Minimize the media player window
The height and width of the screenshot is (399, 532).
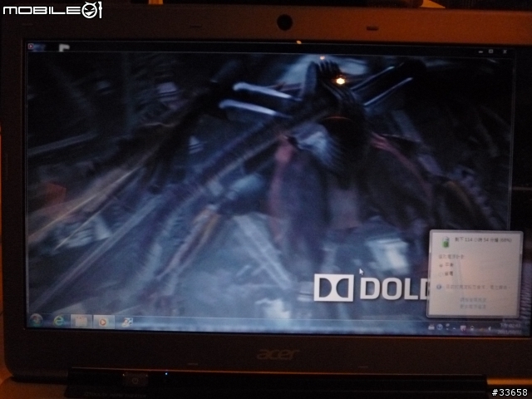[480, 52]
